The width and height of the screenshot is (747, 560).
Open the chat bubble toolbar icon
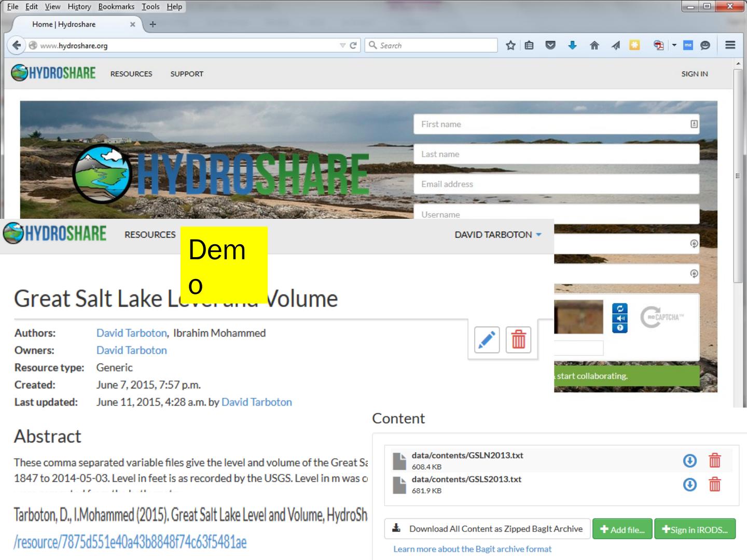tap(705, 45)
